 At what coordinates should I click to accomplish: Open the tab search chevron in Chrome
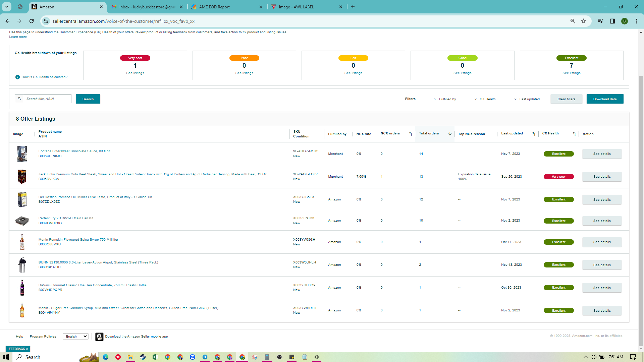point(7,7)
